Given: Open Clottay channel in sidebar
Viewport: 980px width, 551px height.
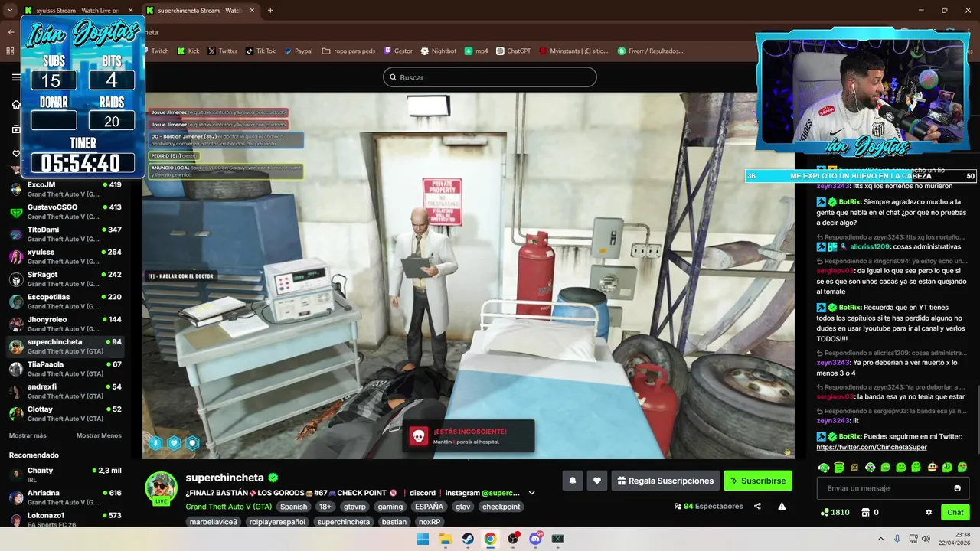Looking at the screenshot, I should (67, 414).
